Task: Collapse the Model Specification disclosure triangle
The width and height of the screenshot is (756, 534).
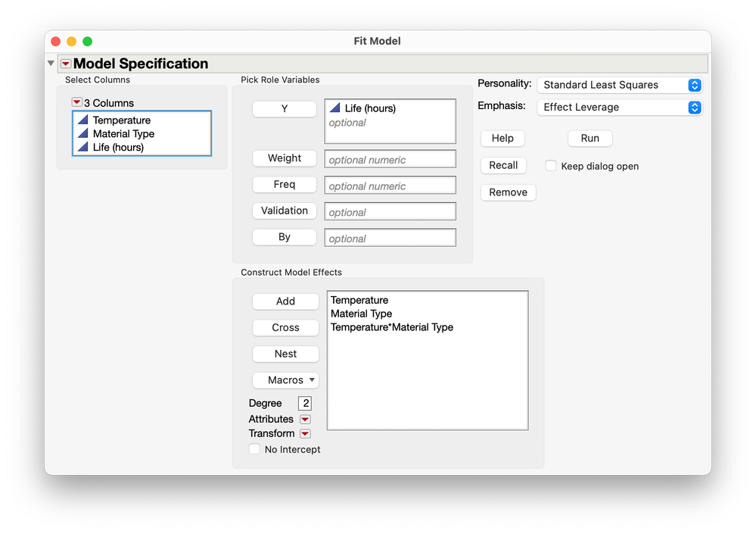Action: coord(51,63)
